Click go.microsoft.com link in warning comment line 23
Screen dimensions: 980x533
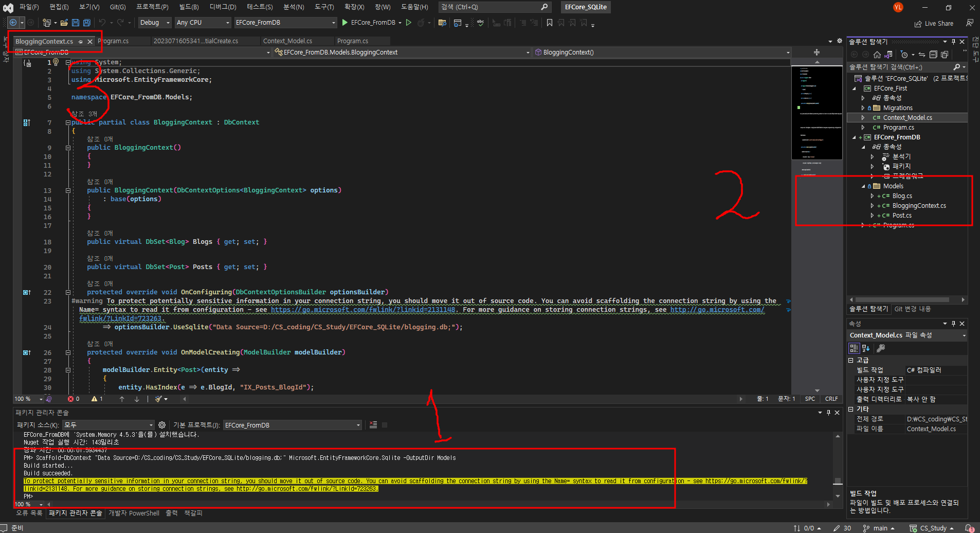pos(362,310)
